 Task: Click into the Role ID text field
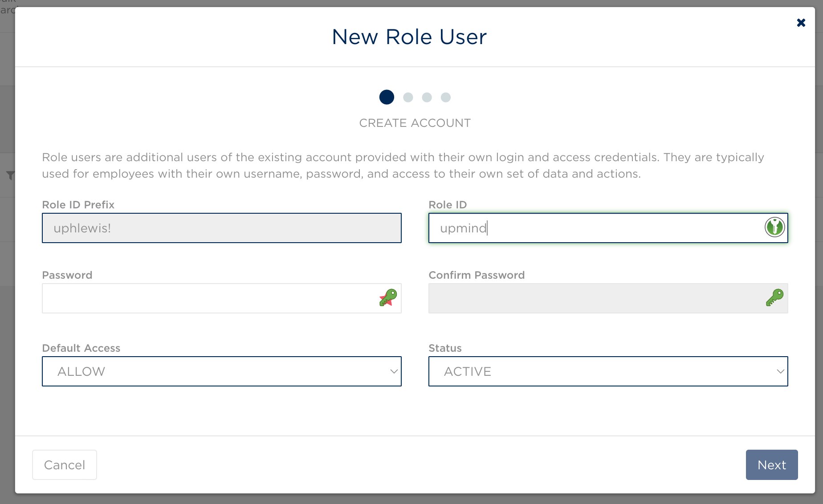pos(597,228)
